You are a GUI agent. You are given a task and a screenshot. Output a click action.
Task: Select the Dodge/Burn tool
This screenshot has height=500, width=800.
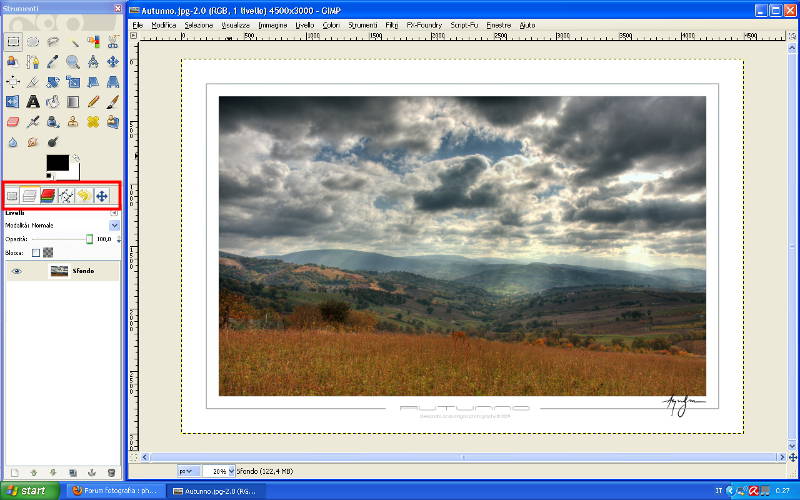[x=53, y=142]
